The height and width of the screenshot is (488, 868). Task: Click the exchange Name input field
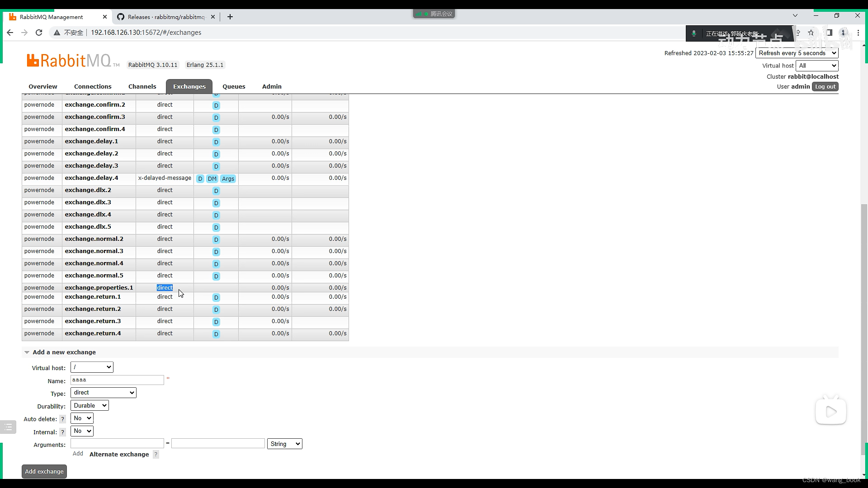[117, 380]
